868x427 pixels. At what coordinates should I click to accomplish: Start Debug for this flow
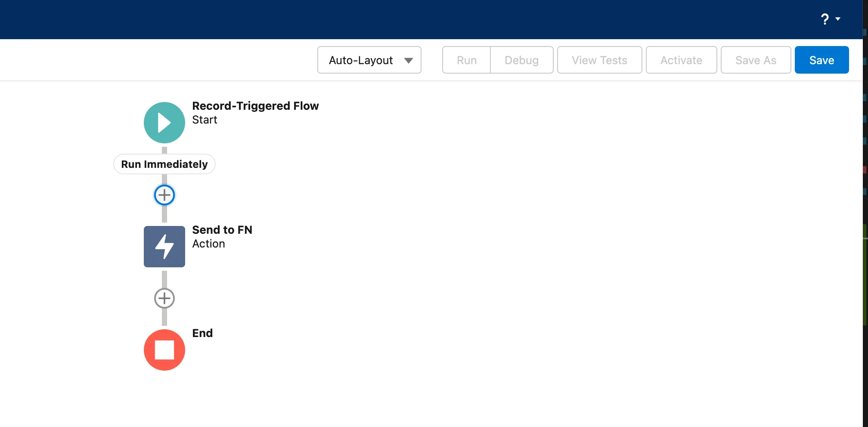click(521, 60)
